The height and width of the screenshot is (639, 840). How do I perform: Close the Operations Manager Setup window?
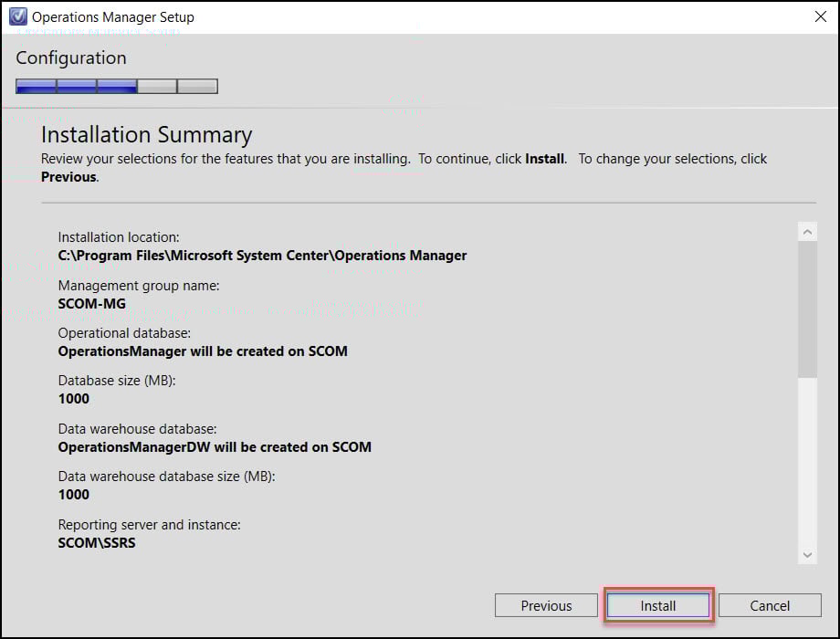pos(820,16)
